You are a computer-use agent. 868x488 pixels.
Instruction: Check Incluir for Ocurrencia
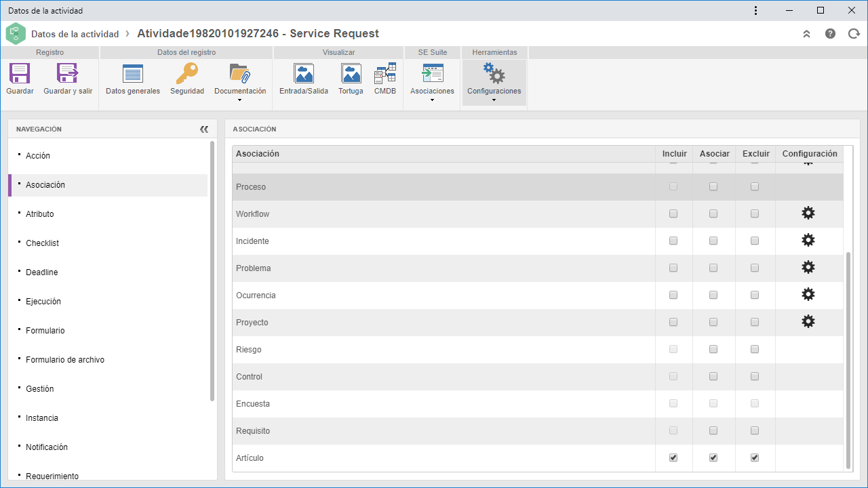click(x=673, y=295)
